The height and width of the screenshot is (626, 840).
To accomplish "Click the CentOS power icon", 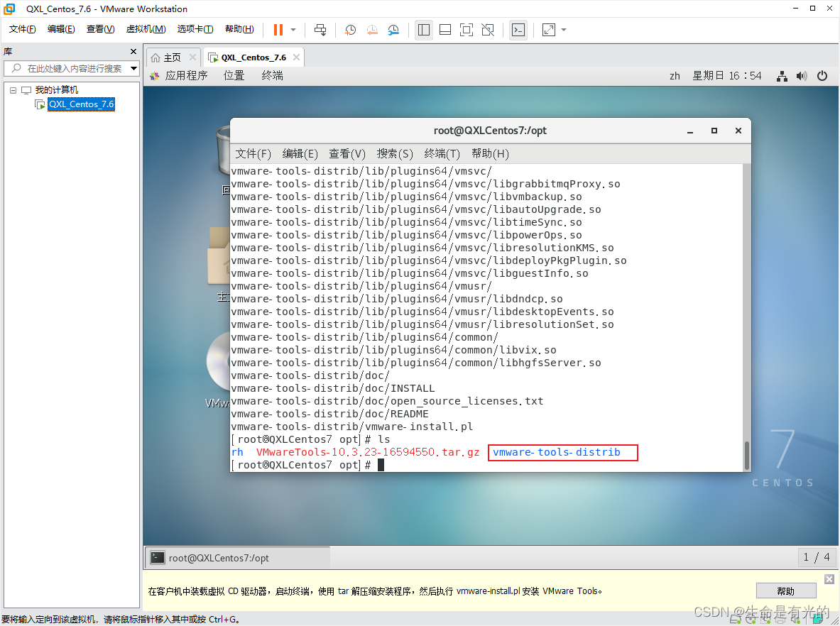I will (822, 76).
